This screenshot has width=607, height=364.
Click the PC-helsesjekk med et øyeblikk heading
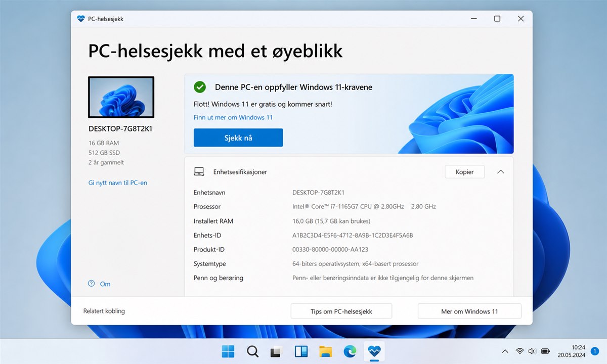point(215,51)
